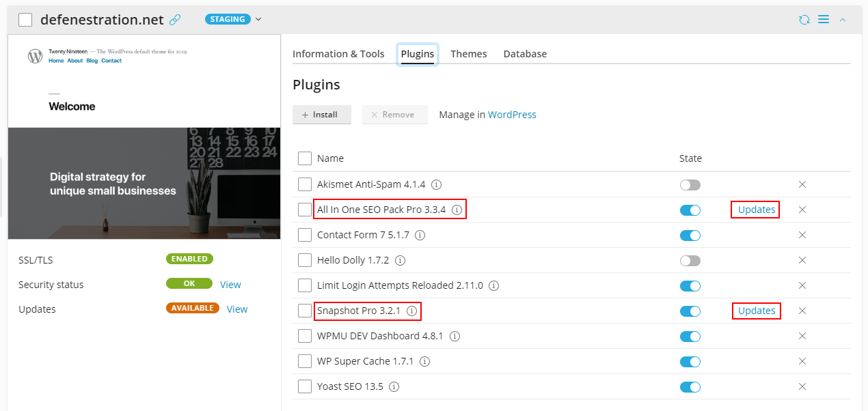Select the Plugins tab

point(418,54)
